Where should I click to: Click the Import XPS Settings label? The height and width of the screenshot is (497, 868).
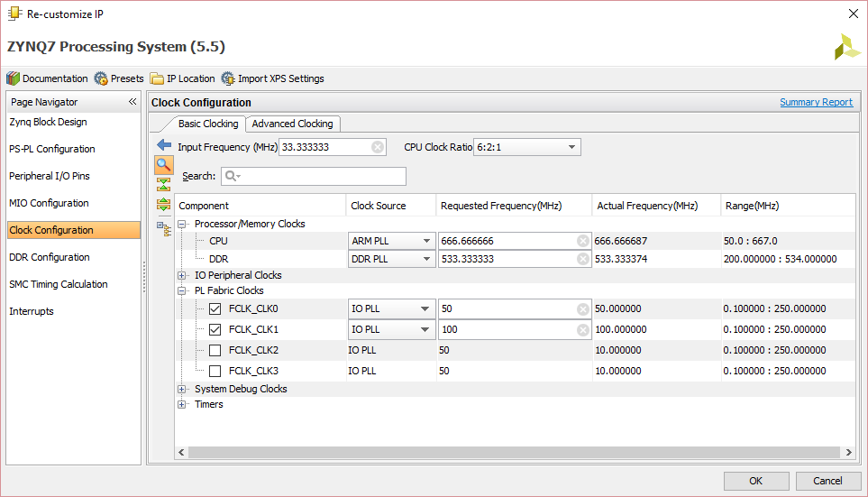(280, 78)
